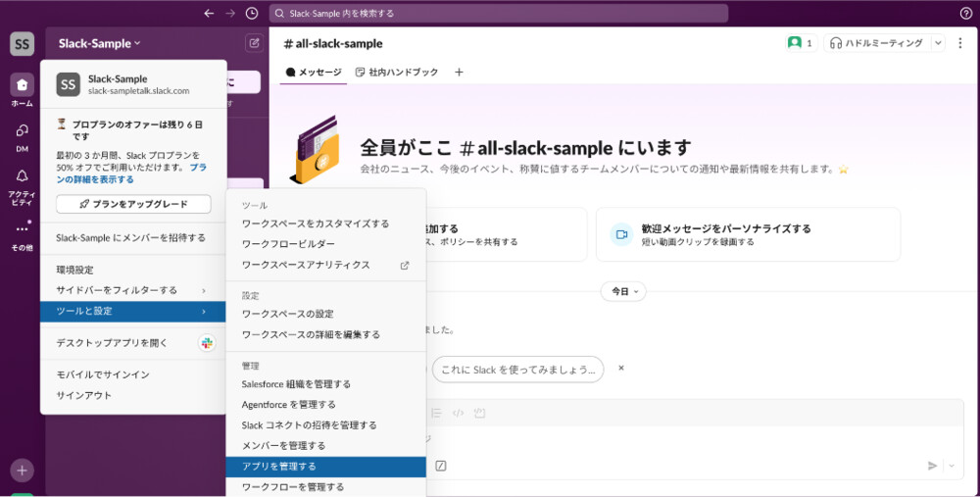Open the 今日 date dropdown
This screenshot has width=980, height=497.
coord(623,291)
